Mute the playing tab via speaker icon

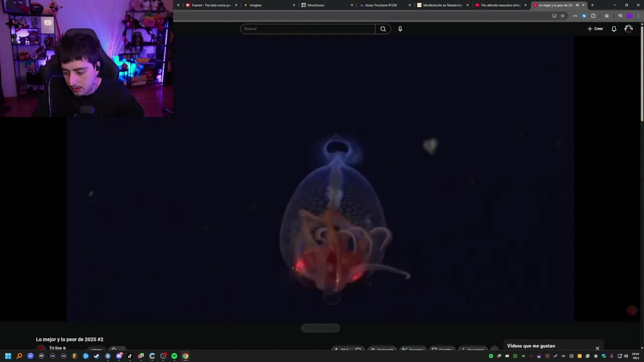pyautogui.click(x=577, y=5)
